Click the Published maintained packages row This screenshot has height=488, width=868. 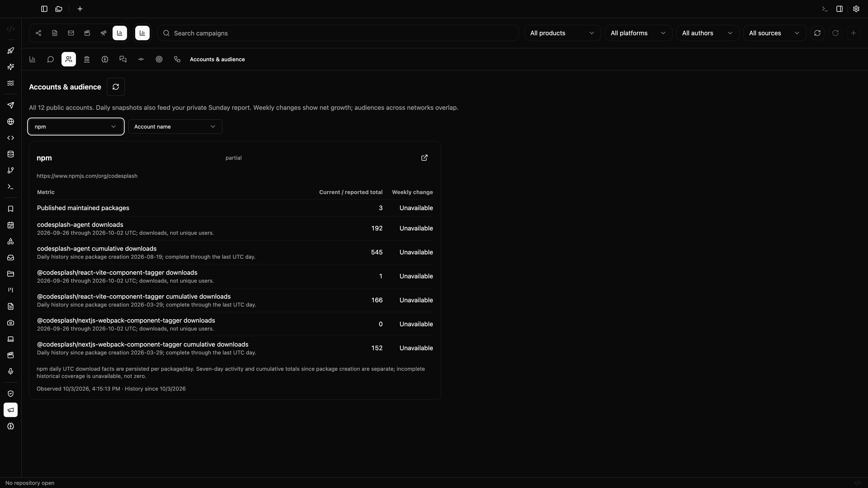pyautogui.click(x=235, y=208)
